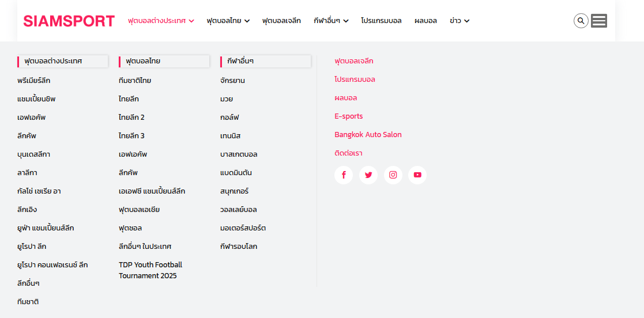Expand the กีฬาอื่นๆ dropdown in navbar
The height and width of the screenshot is (318, 644).
(331, 21)
